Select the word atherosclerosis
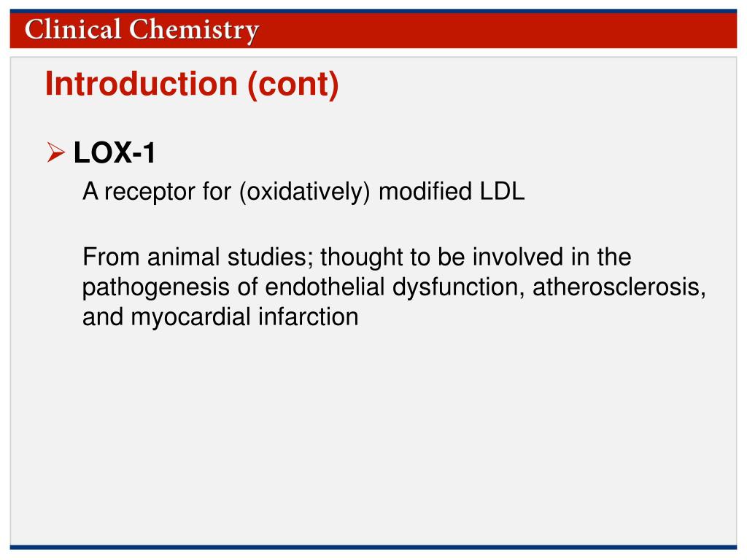 619,287
